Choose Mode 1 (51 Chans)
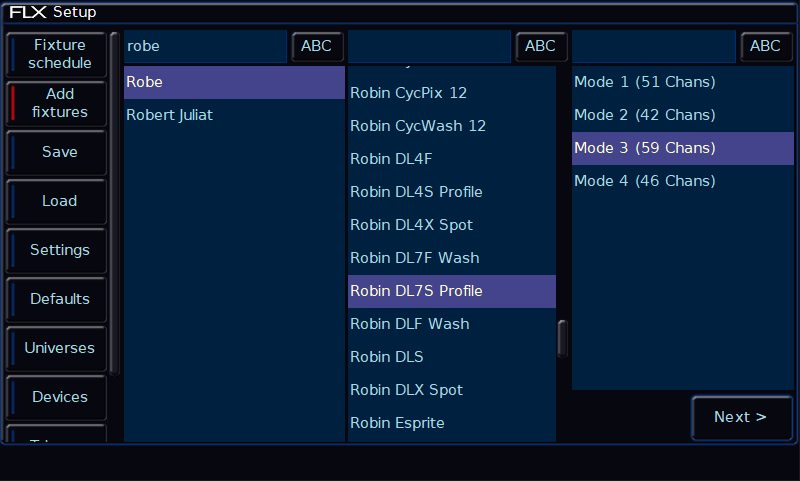 point(683,82)
